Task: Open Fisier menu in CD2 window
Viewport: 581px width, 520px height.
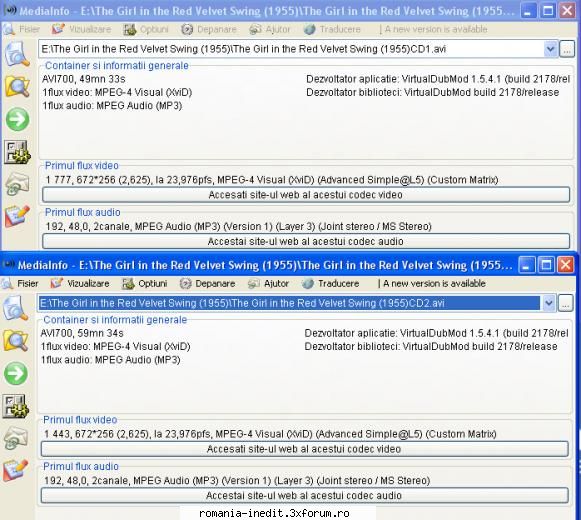Action: click(x=20, y=284)
